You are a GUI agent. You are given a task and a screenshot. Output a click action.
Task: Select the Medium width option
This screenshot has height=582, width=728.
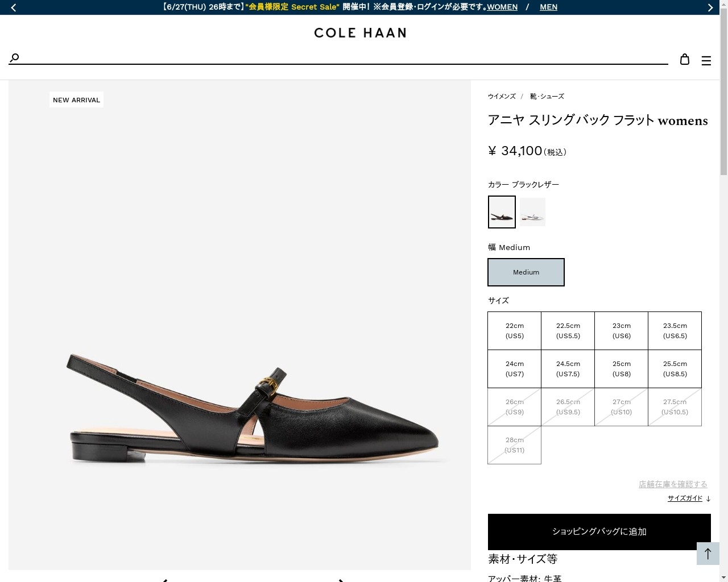[526, 272]
